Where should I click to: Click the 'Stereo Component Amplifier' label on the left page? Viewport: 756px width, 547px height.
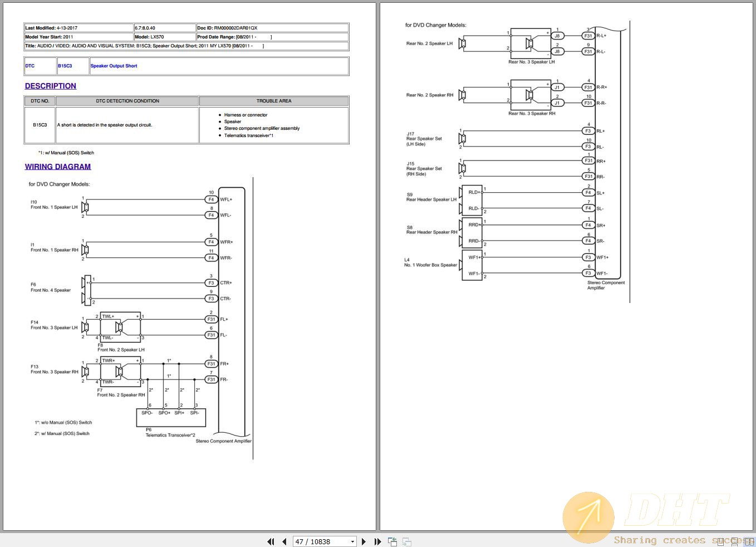point(224,441)
